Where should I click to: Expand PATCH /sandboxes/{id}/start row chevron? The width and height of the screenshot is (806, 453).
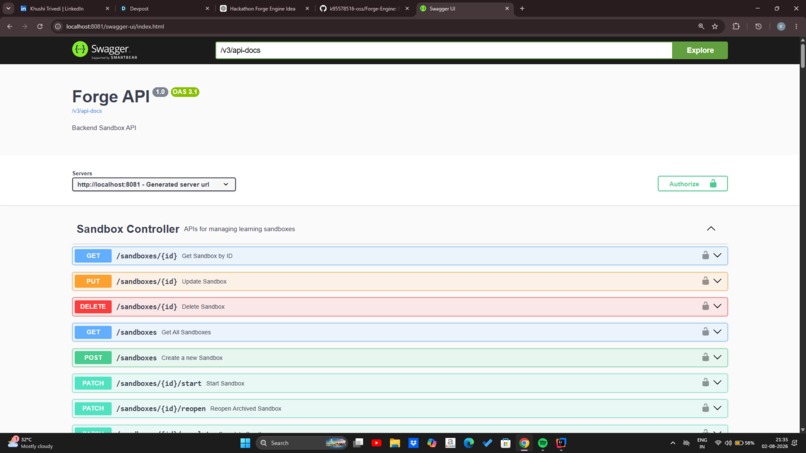point(718,383)
